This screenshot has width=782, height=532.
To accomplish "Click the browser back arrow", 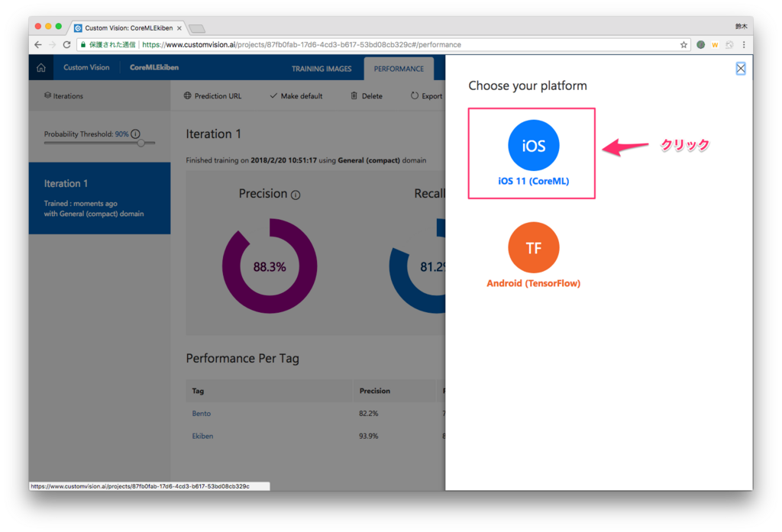I will tap(38, 45).
